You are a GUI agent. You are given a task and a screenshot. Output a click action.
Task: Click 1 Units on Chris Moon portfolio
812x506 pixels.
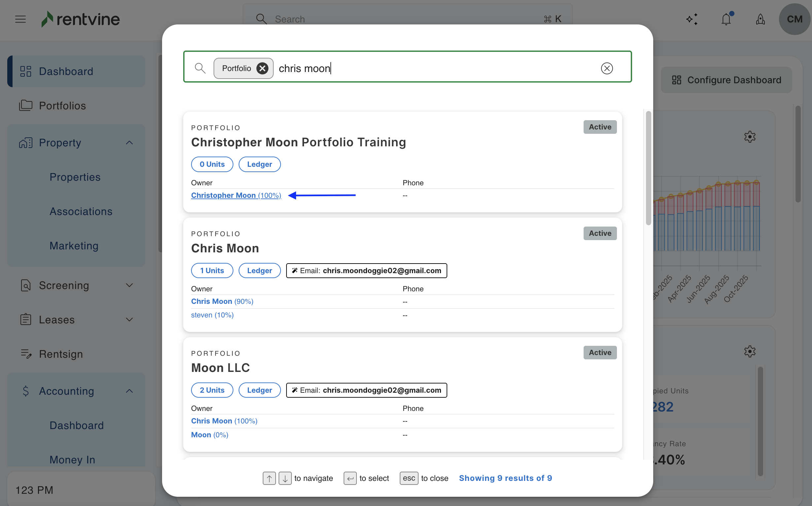[x=212, y=271]
